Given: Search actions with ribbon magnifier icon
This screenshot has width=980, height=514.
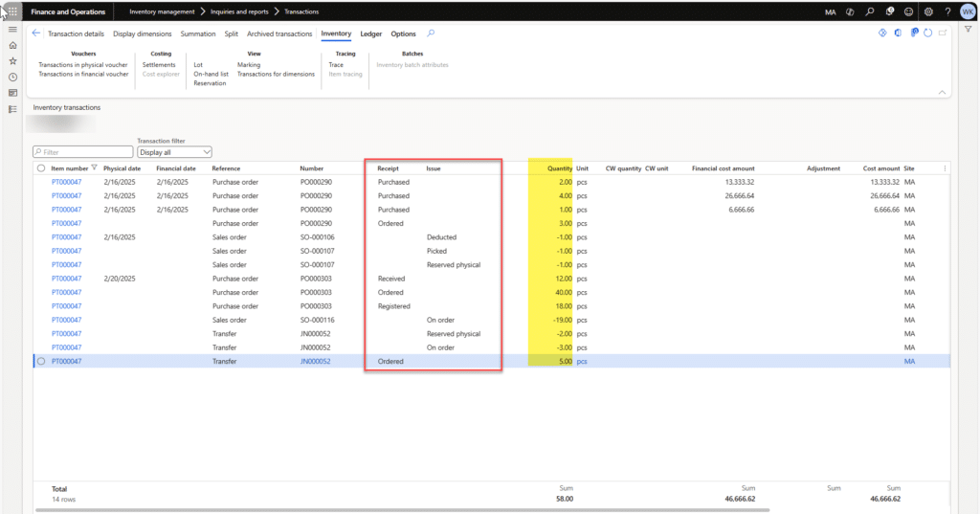Looking at the screenshot, I should [431, 34].
